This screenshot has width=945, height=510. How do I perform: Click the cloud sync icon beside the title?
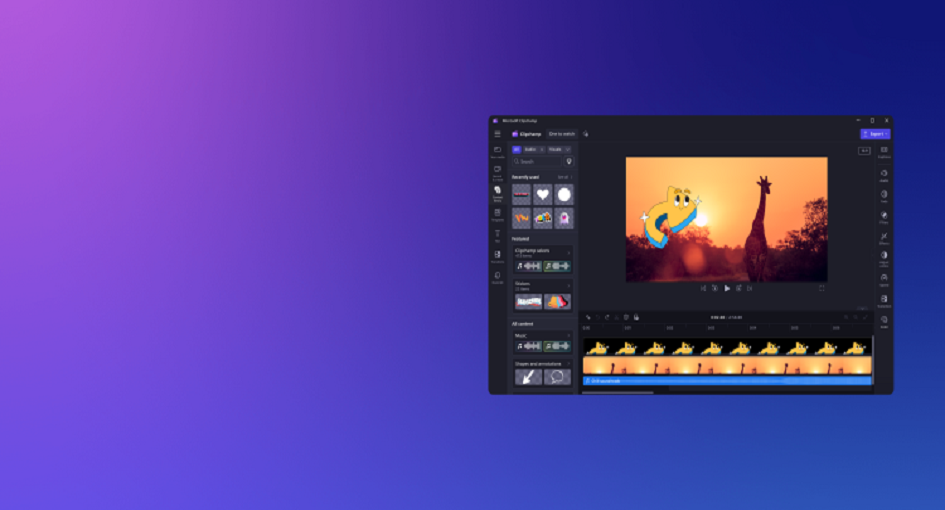(x=585, y=134)
